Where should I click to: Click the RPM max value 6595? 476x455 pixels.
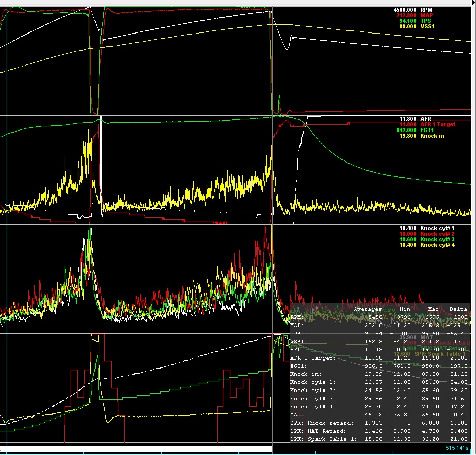432,317
